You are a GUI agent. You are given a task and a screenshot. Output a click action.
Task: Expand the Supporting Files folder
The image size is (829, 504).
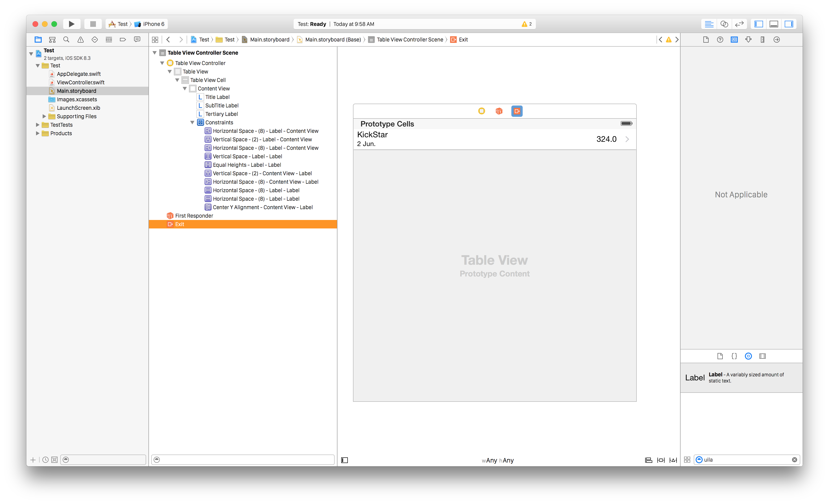coord(44,116)
